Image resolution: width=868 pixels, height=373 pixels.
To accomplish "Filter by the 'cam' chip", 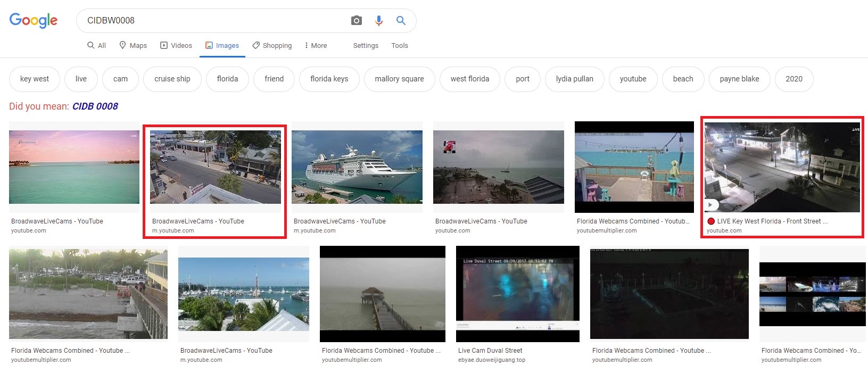I will tap(120, 79).
